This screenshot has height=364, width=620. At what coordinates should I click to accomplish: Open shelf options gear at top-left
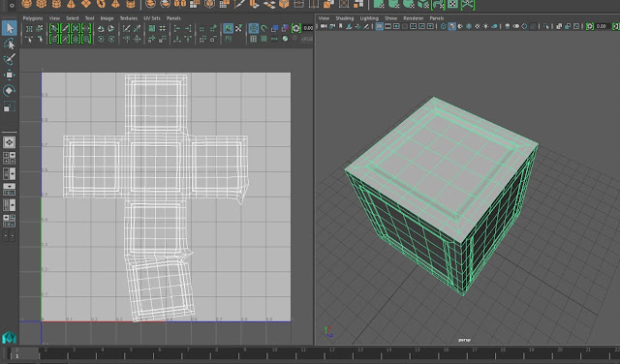(x=12, y=5)
